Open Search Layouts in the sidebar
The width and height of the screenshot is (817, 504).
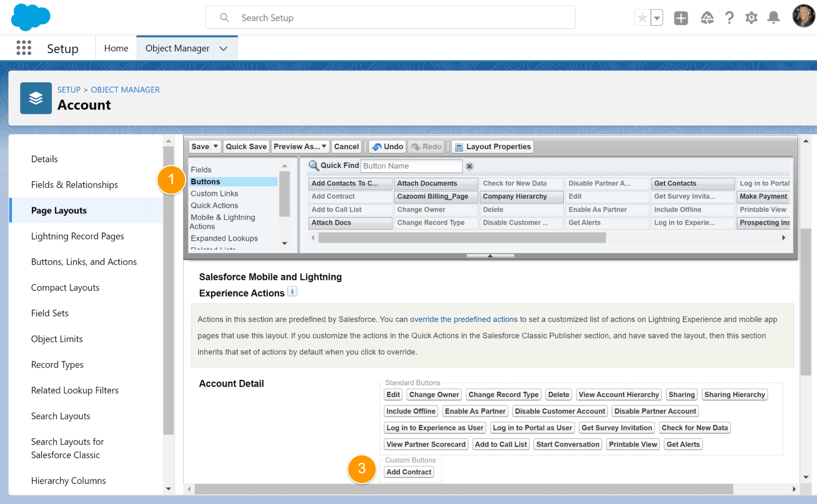click(60, 416)
